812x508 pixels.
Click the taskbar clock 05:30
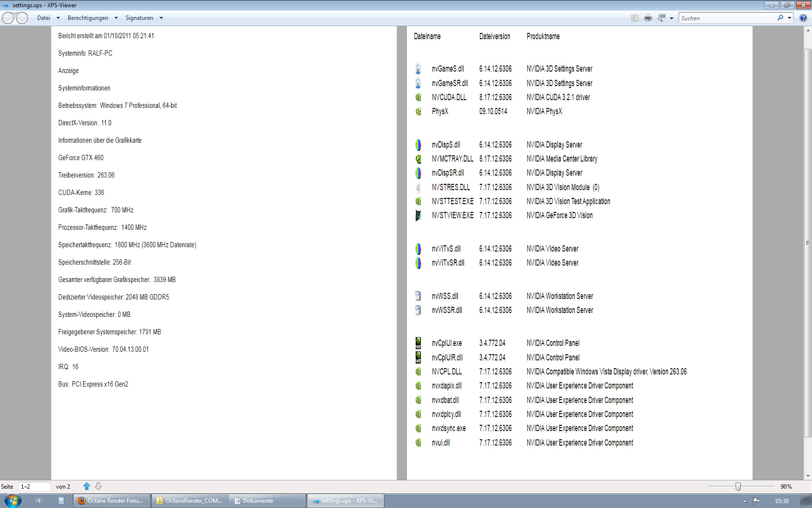[x=782, y=501]
